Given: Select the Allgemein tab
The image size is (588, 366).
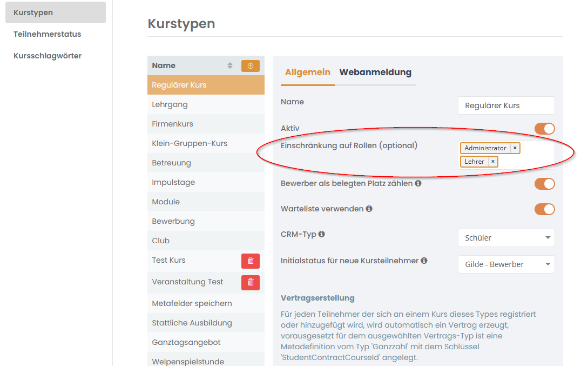Looking at the screenshot, I should tap(308, 72).
